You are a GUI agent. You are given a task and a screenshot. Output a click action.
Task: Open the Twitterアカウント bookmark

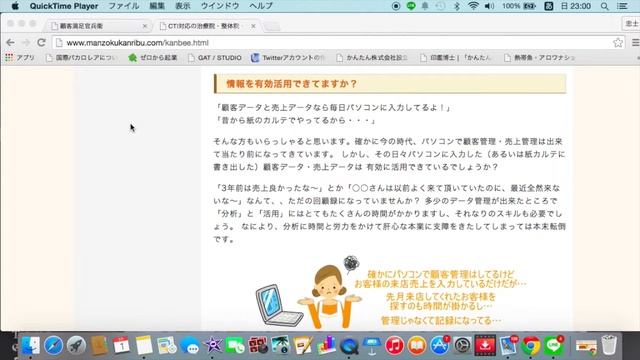[x=289, y=58]
